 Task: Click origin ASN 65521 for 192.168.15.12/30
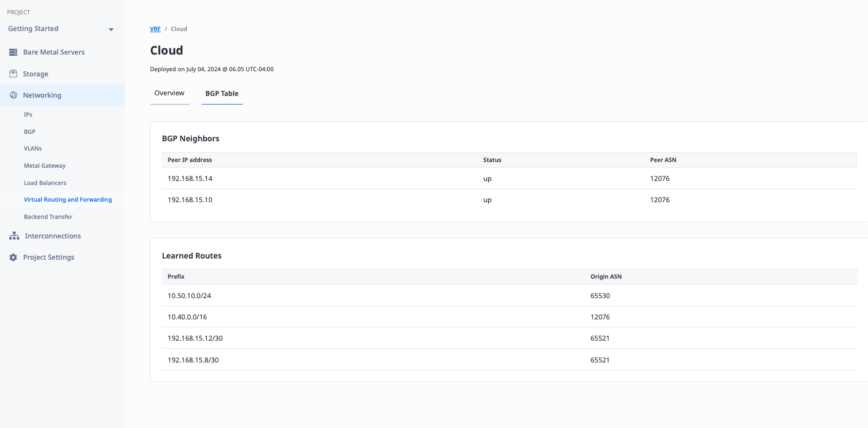[x=600, y=338]
